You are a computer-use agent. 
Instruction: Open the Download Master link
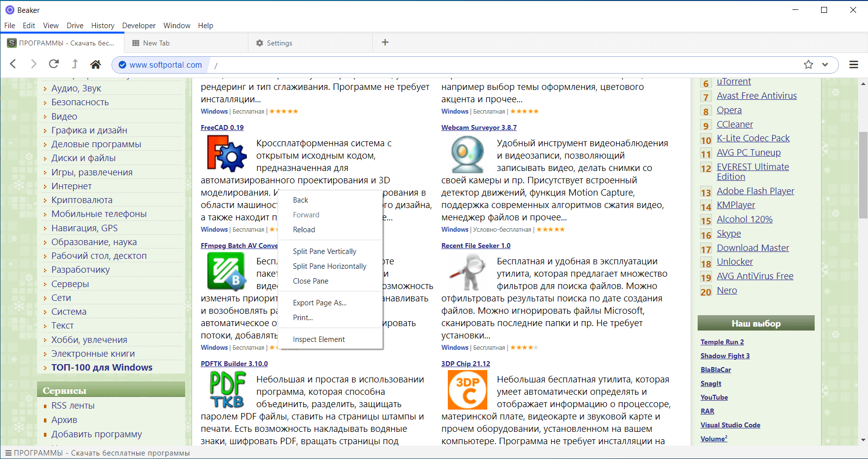[x=753, y=248]
